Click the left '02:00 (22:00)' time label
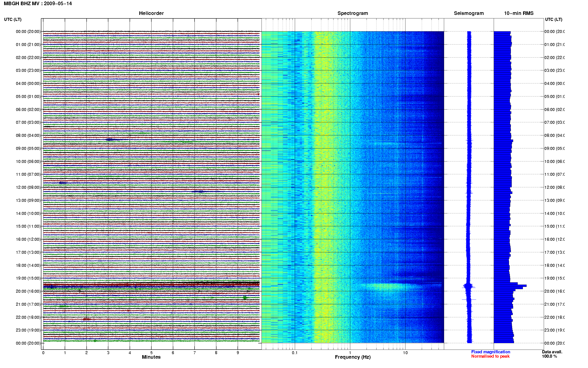 [28, 58]
